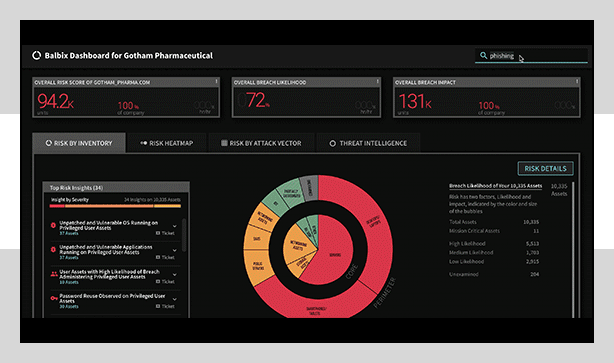
Task: Click the Balbix logo icon
Action: (36, 56)
